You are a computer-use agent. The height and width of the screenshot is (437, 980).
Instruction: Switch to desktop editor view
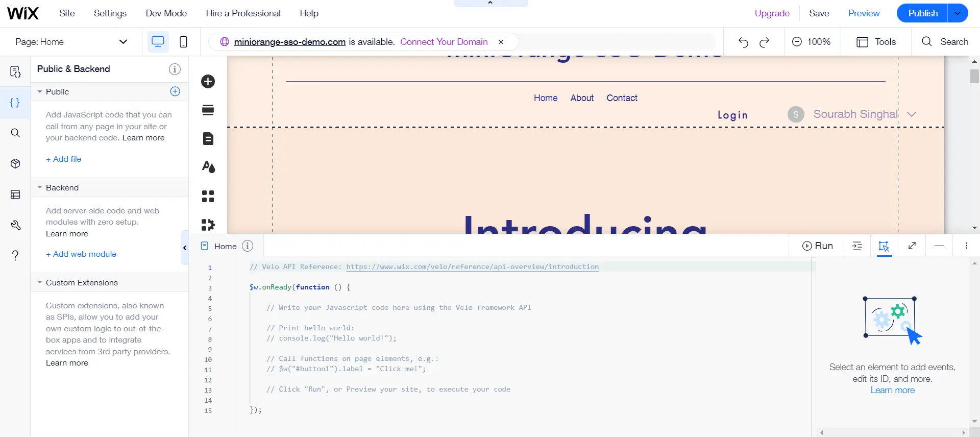(x=158, y=42)
